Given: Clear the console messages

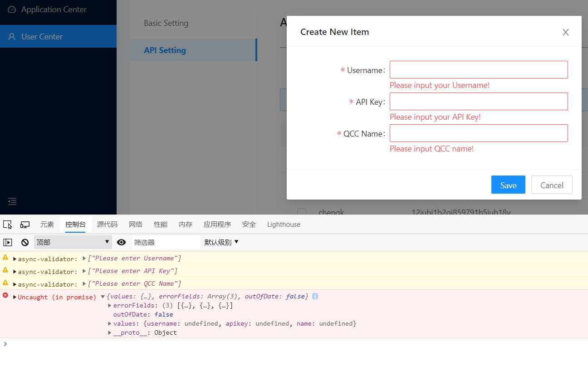Looking at the screenshot, I should coord(24,242).
